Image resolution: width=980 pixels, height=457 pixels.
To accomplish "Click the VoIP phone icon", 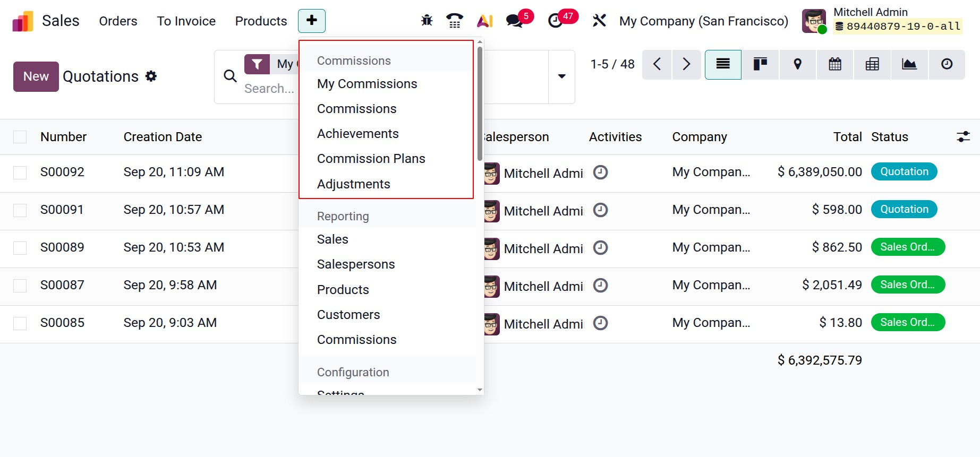I will (x=455, y=21).
